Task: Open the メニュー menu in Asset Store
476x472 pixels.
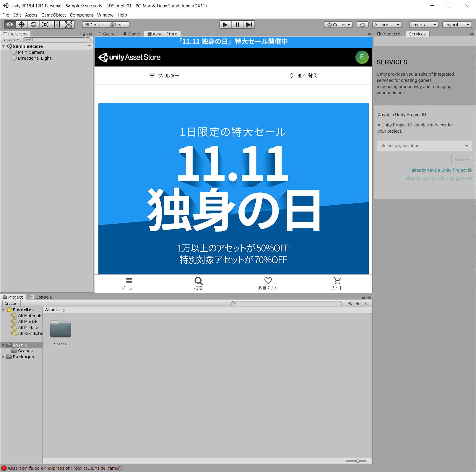Action: pyautogui.click(x=129, y=284)
